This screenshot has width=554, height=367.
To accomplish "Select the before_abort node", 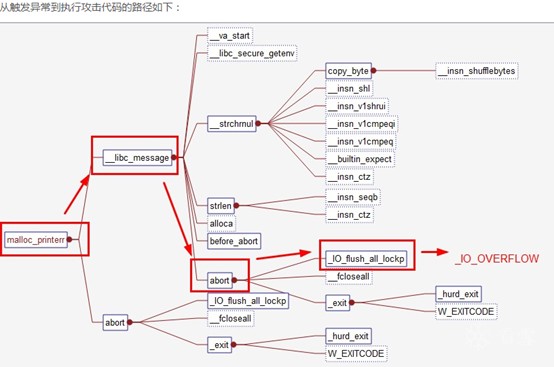I will coord(234,241).
